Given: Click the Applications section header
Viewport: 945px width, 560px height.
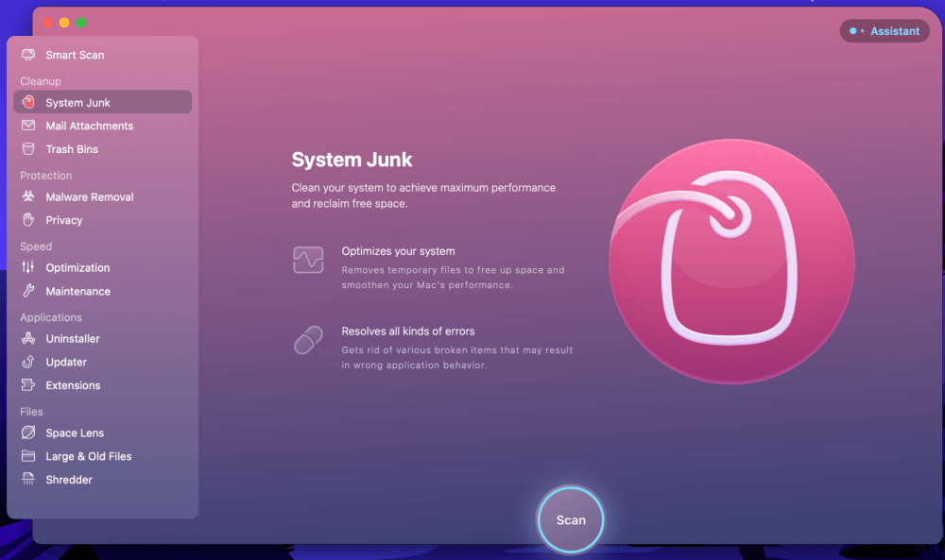Looking at the screenshot, I should tap(51, 317).
